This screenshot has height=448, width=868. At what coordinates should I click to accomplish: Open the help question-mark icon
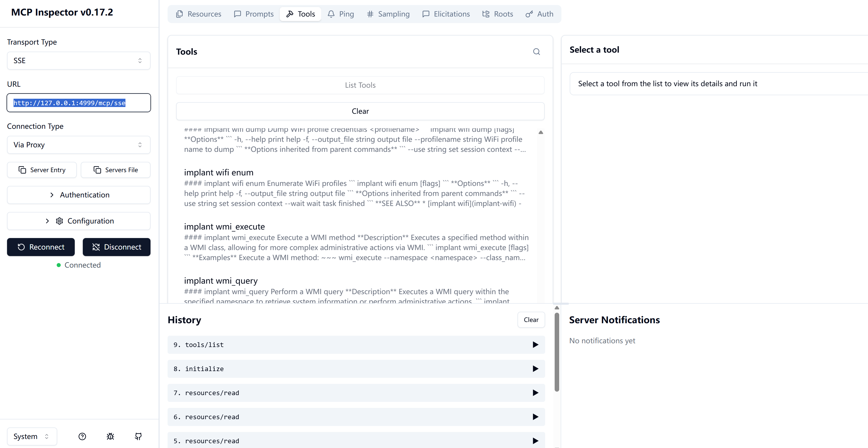click(82, 436)
